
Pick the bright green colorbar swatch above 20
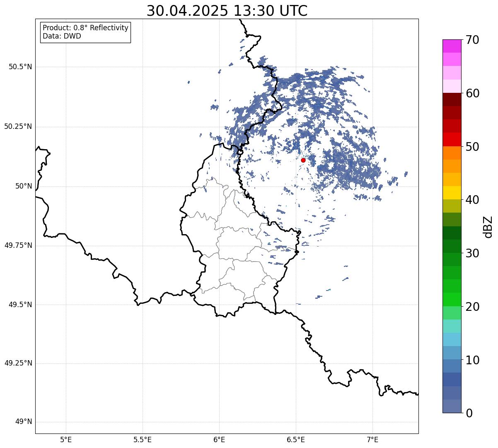pos(452,300)
